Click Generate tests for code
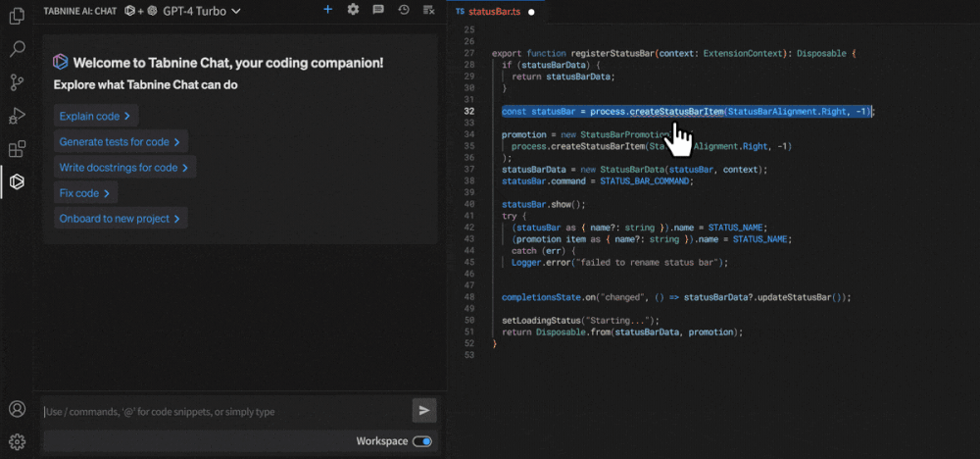The width and height of the screenshot is (980, 459). (x=121, y=142)
